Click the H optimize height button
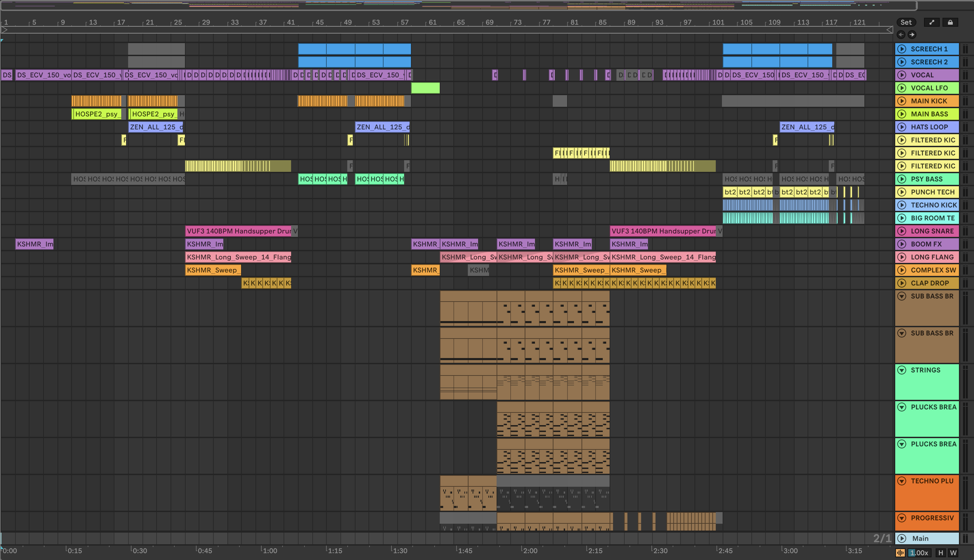974x560 pixels. coord(940,553)
